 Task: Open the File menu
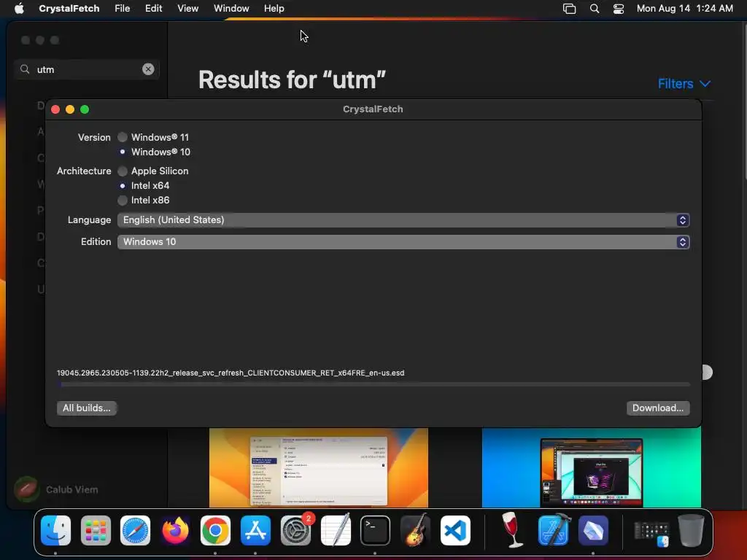tap(123, 9)
